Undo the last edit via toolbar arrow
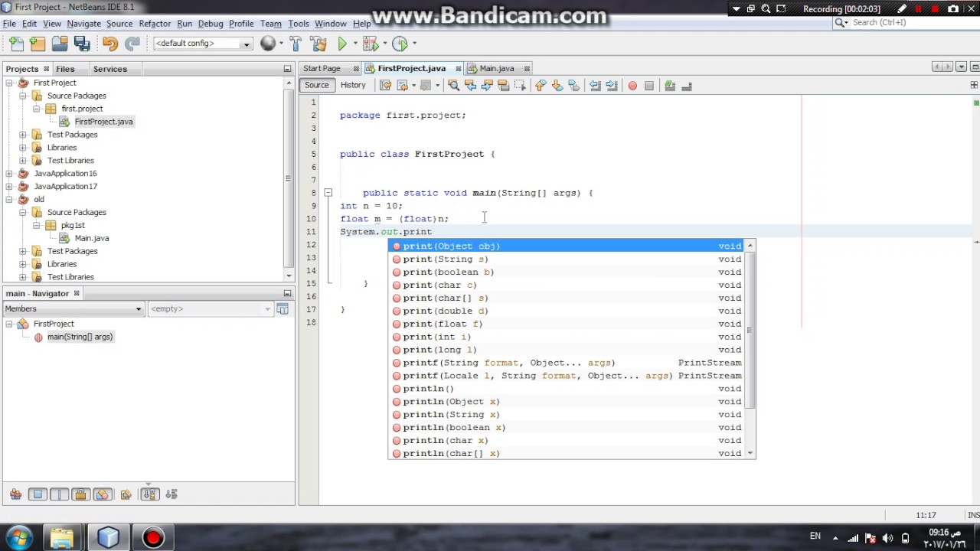980x551 pixels. pyautogui.click(x=110, y=44)
